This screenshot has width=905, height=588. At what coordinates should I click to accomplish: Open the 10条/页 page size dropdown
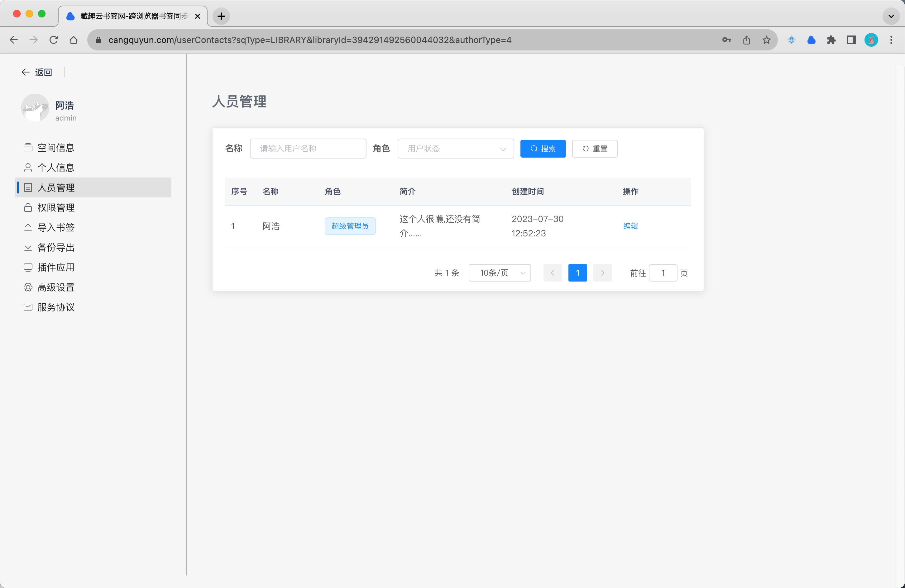click(499, 273)
